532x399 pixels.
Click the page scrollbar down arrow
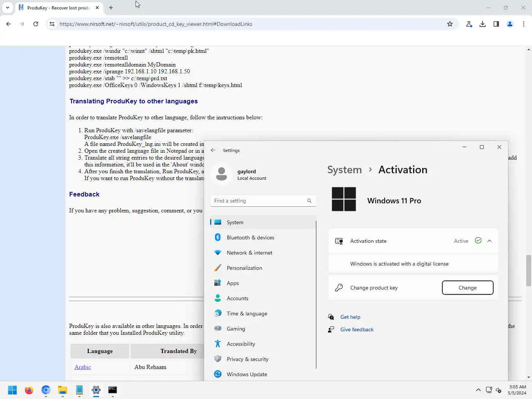(529, 377)
